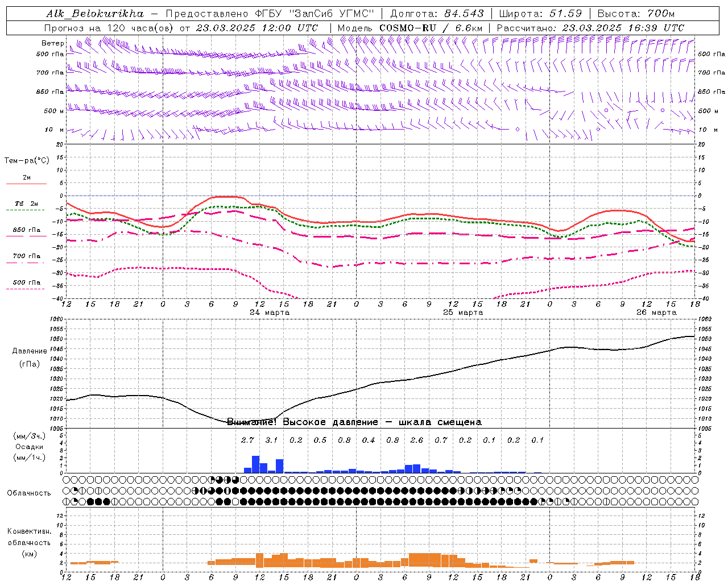This screenshot has height=582, width=728.
Task: Click the Долгота: 84.543 value
Action: pos(437,14)
